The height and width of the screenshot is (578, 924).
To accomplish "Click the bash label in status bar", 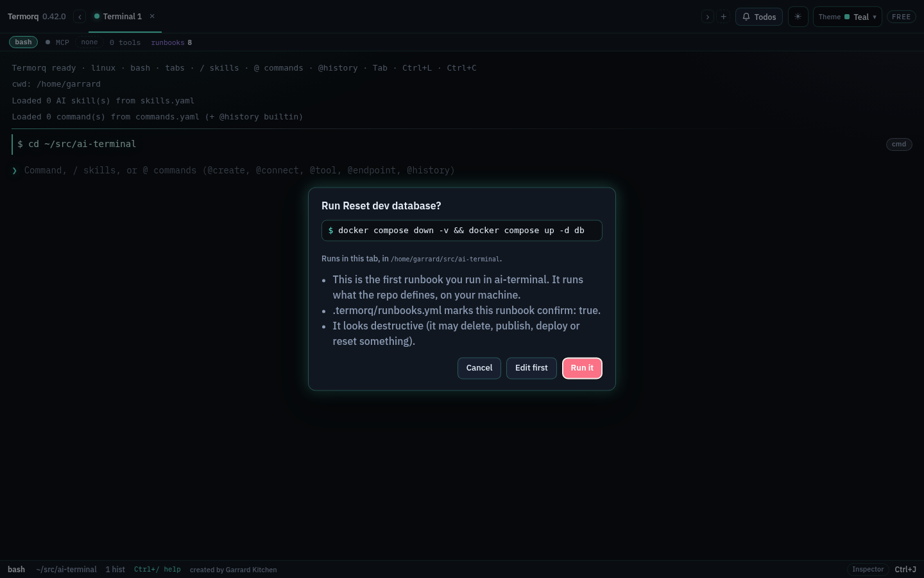I will (x=16, y=570).
